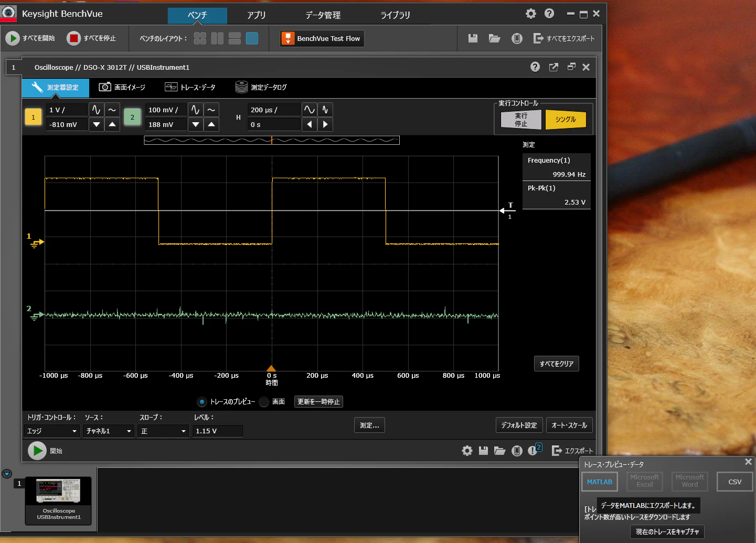This screenshot has height=543, width=756.
Task: Click the open folder icon in the top toolbar
Action: [494, 38]
